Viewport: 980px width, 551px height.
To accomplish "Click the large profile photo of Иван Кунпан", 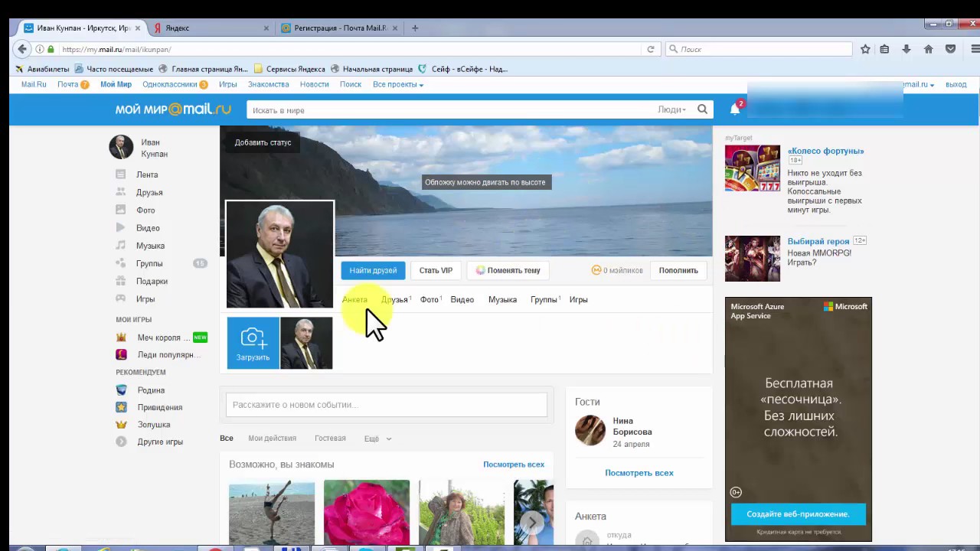I will [x=279, y=255].
